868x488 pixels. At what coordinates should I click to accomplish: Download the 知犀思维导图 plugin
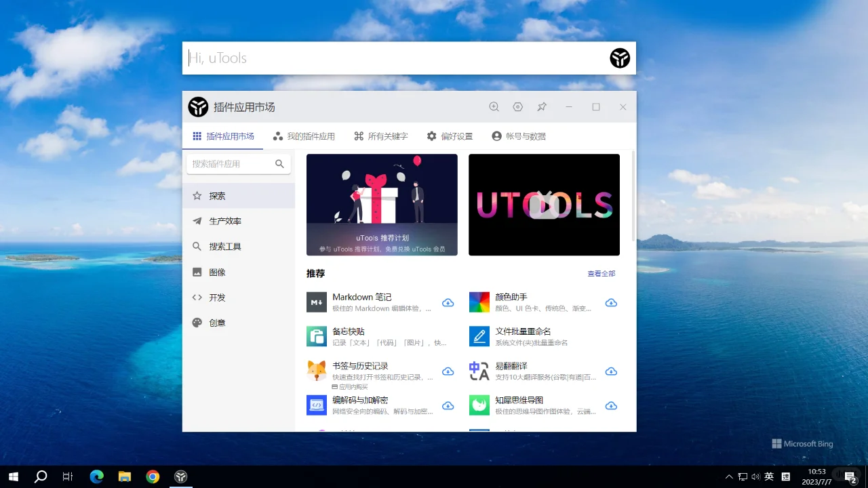(x=611, y=406)
